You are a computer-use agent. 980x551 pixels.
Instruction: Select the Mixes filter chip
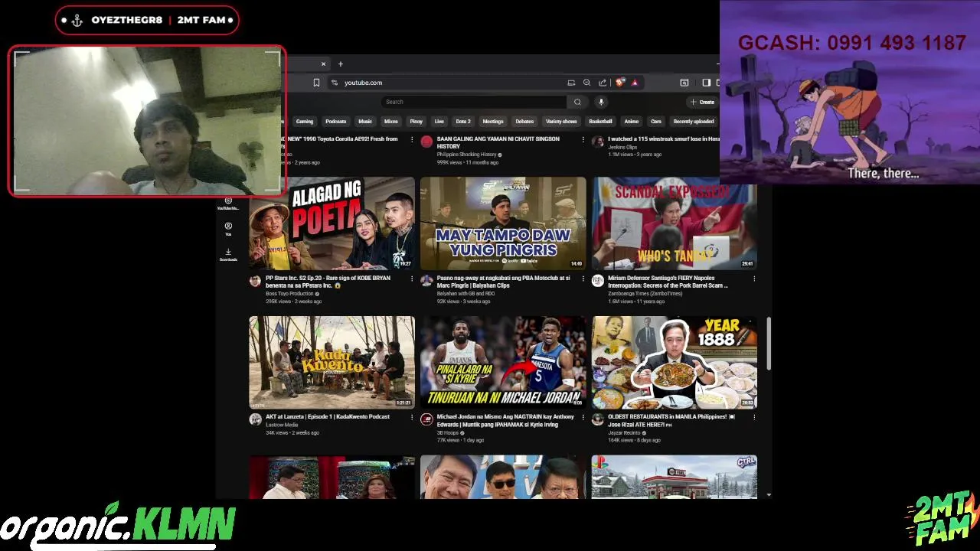click(x=391, y=122)
